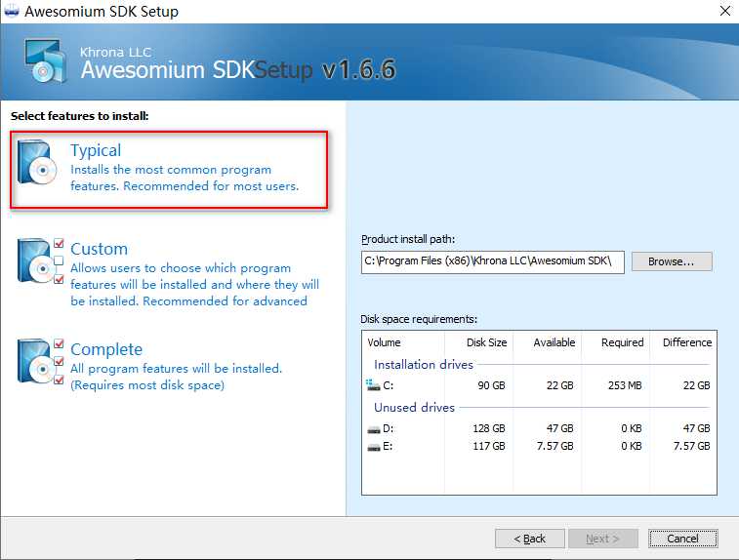Image resolution: width=739 pixels, height=560 pixels.
Task: Go back with the < Back button
Action: [530, 539]
